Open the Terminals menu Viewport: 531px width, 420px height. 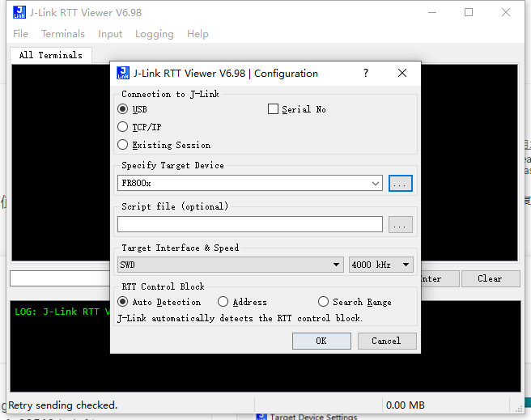click(63, 34)
